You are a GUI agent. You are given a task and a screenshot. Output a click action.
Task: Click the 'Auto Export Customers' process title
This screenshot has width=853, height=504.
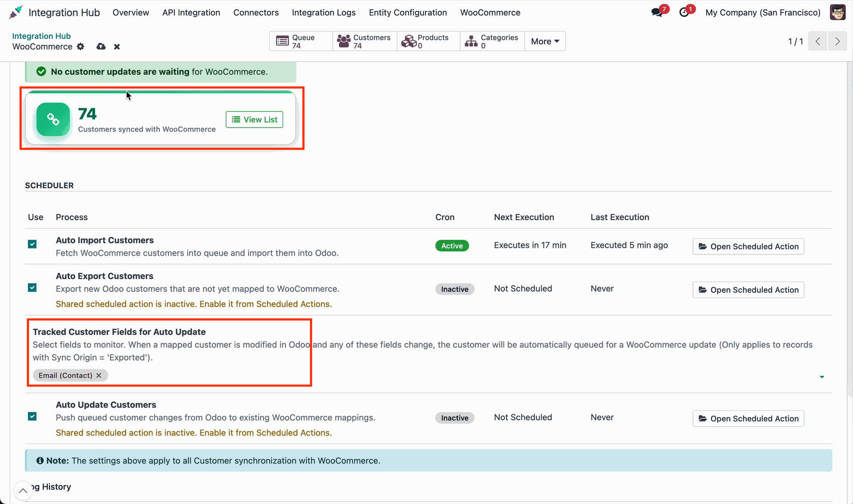tap(104, 276)
